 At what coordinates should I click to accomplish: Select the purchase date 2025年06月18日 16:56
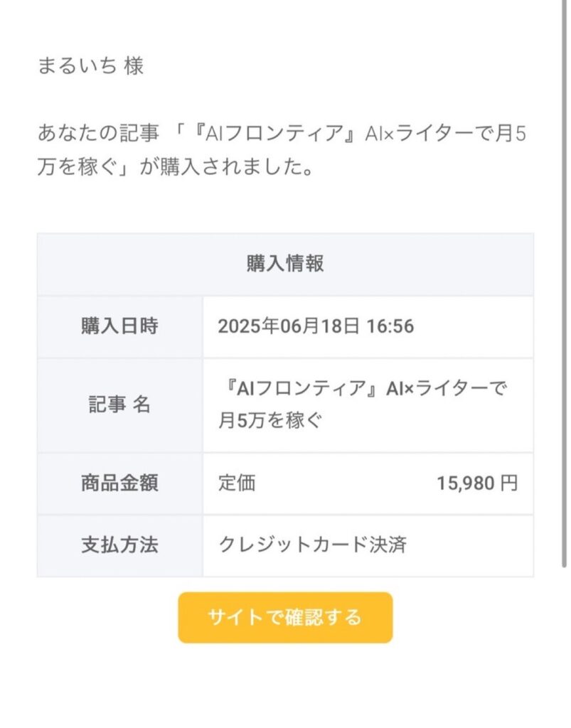click(x=316, y=326)
